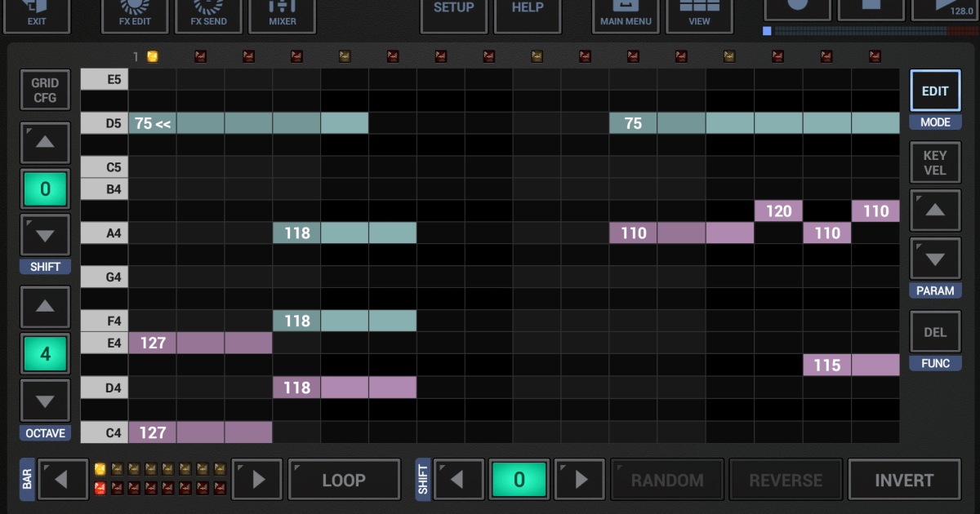Tap the EXIT icon
Screen dimensions: 980x514
pos(37,15)
